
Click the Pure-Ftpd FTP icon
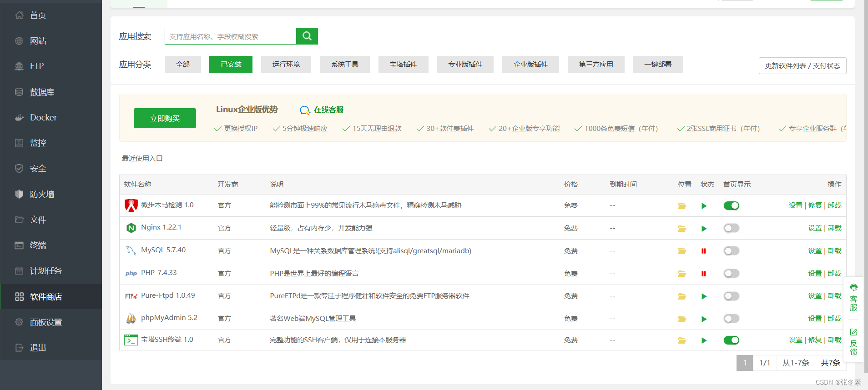coord(131,296)
